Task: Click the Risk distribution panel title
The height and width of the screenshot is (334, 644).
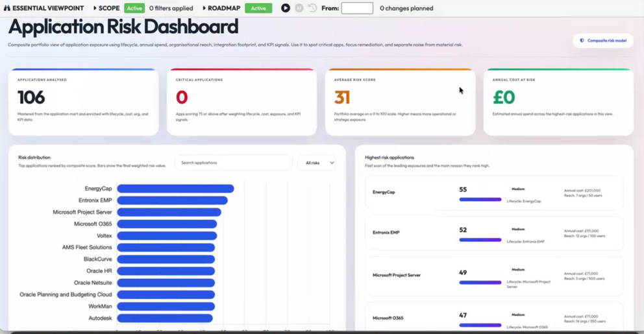Action: [x=34, y=158]
